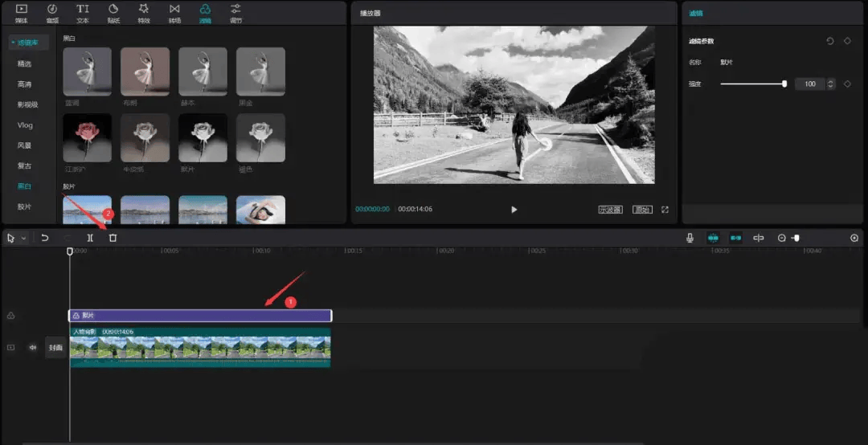This screenshot has width=868, height=445.
Task: Activate the selection pointer tool
Action: click(x=10, y=238)
